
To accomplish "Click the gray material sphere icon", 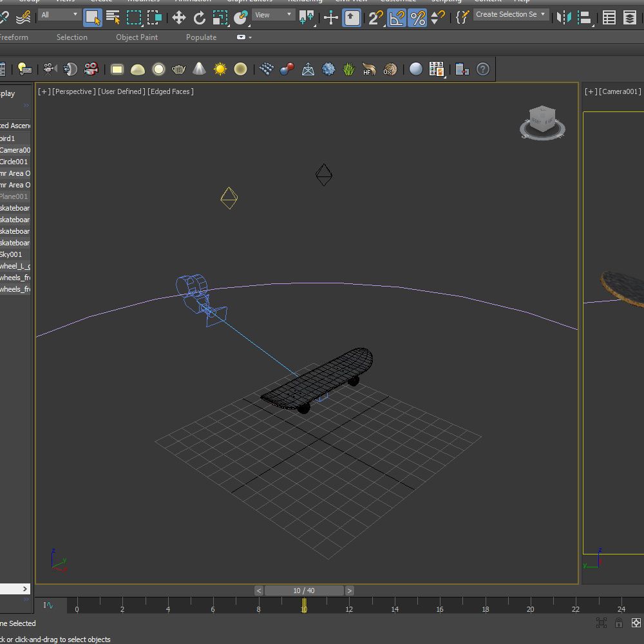I will coord(415,69).
